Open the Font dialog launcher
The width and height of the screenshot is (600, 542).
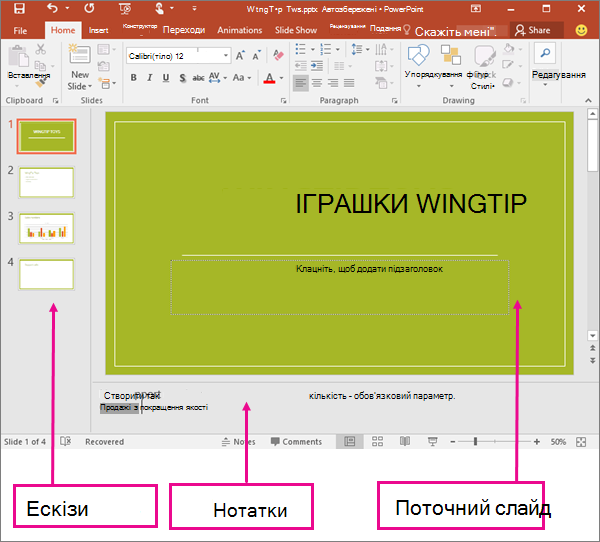[284, 101]
